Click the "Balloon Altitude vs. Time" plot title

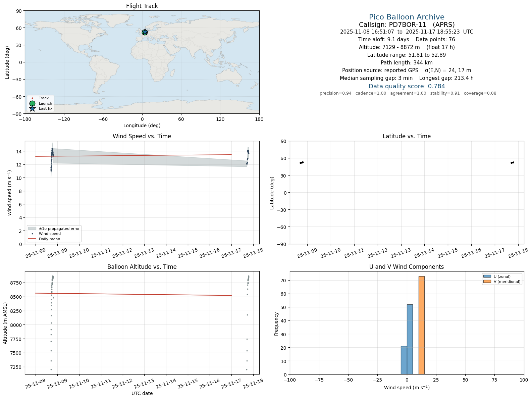[x=142, y=267]
